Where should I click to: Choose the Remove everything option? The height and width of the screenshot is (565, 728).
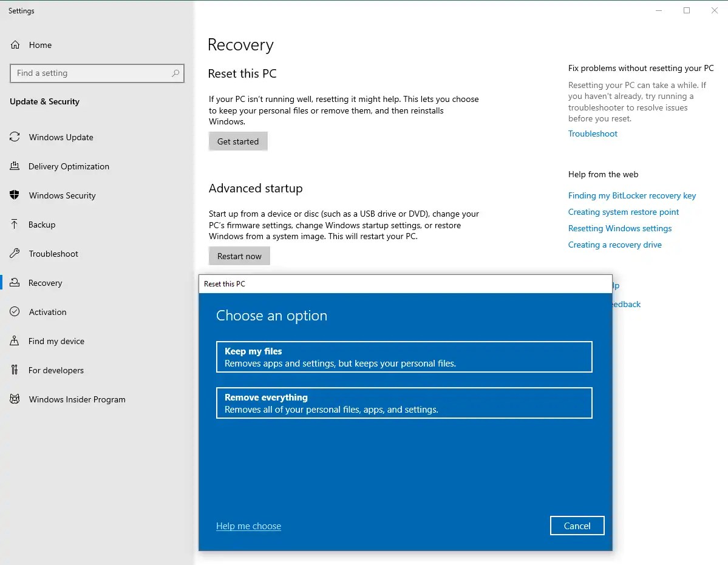tap(404, 403)
